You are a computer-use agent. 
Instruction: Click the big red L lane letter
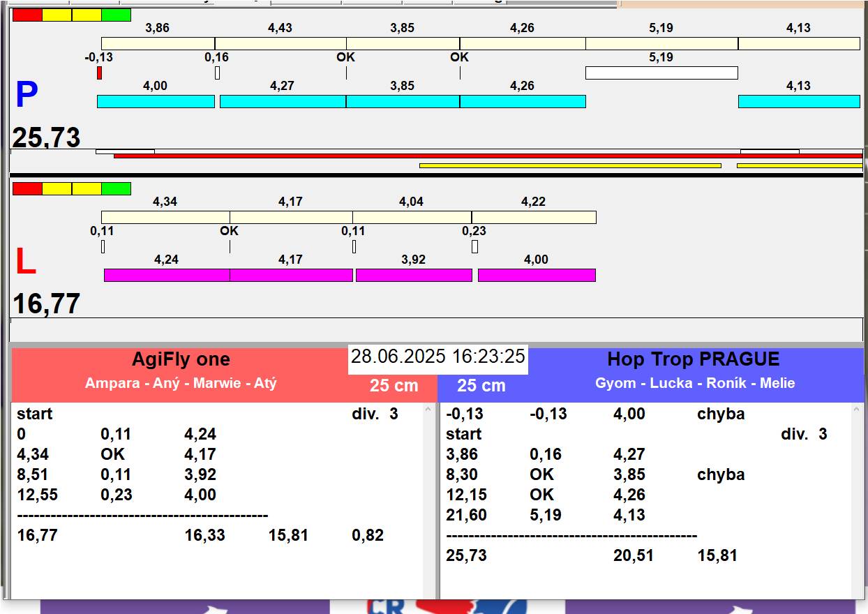pos(26,262)
